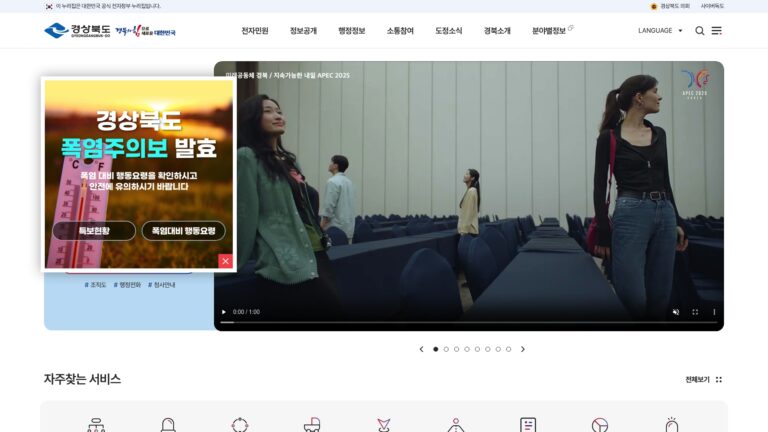Click the video progress bar
The image size is (768, 432).
[469, 322]
